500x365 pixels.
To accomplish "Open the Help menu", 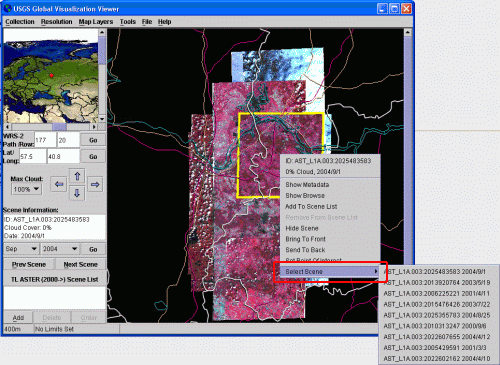I will tap(164, 22).
